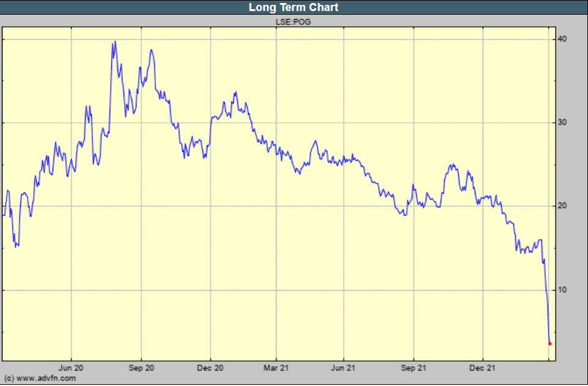Click the "Jun 20" axis label
Image resolution: width=588 pixels, height=386 pixels.
tap(71, 368)
